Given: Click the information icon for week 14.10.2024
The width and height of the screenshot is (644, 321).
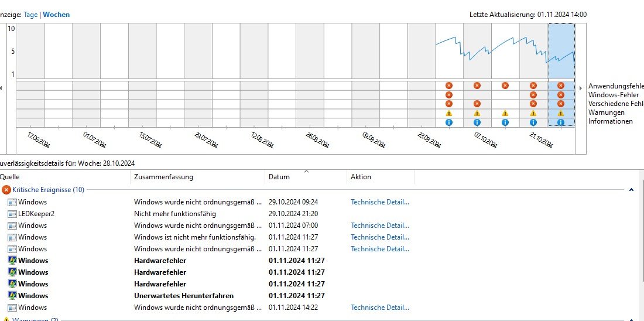Looking at the screenshot, I should point(505,122).
